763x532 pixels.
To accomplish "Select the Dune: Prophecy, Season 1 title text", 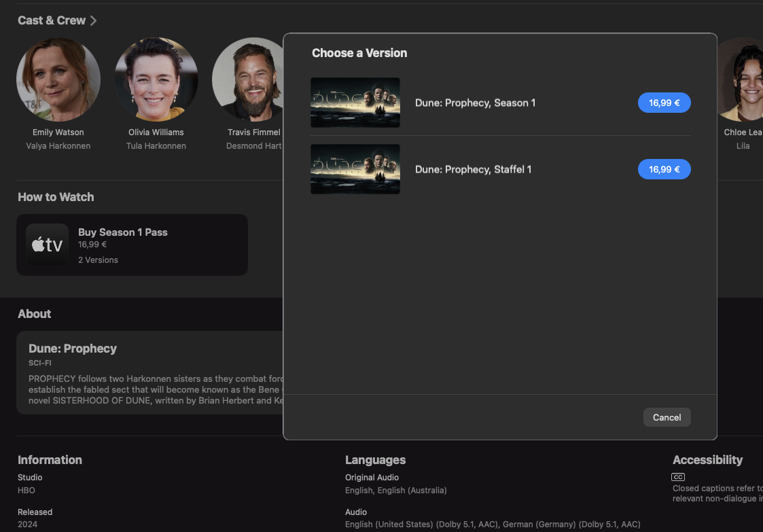I will tap(475, 103).
